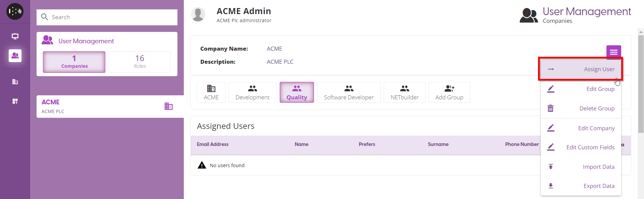Open Edit Custom Fields option
The image size is (644, 199).
[581, 147]
